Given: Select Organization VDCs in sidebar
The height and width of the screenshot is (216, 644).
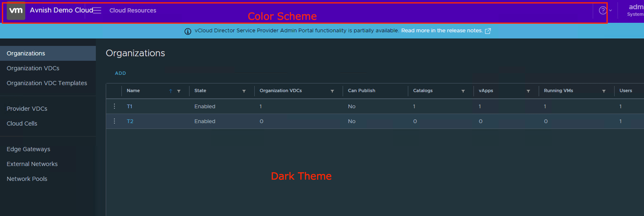Looking at the screenshot, I should pyautogui.click(x=33, y=68).
